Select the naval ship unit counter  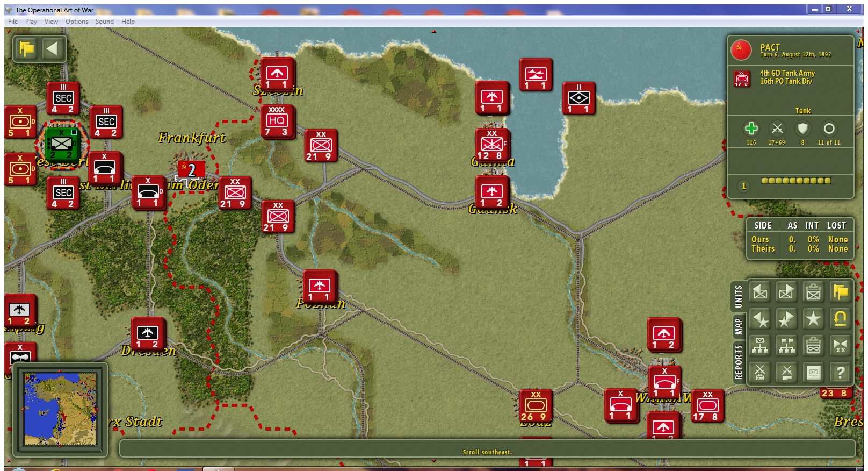point(536,74)
